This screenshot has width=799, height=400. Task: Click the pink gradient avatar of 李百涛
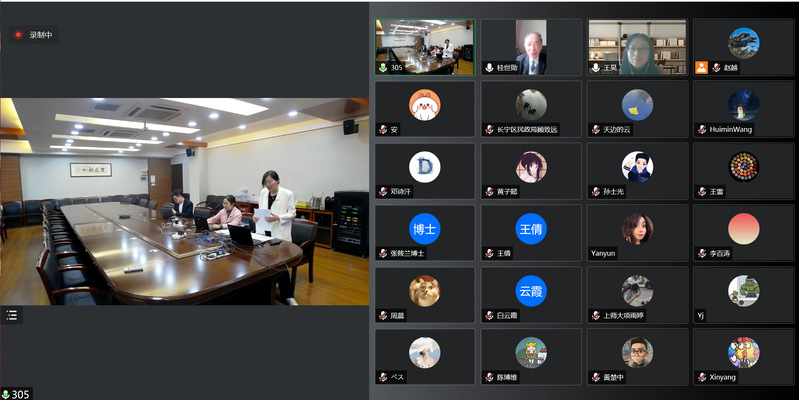pyautogui.click(x=743, y=228)
